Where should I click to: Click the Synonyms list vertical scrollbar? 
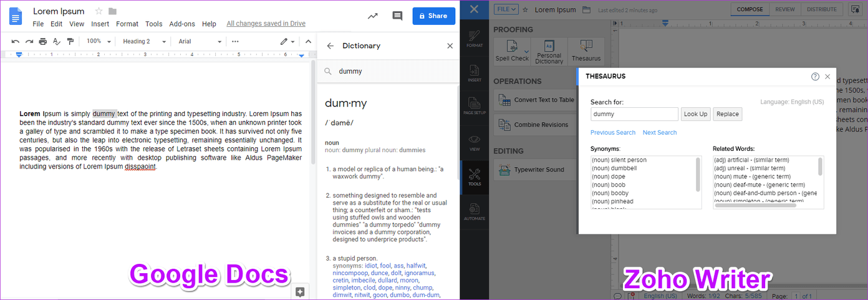click(698, 175)
